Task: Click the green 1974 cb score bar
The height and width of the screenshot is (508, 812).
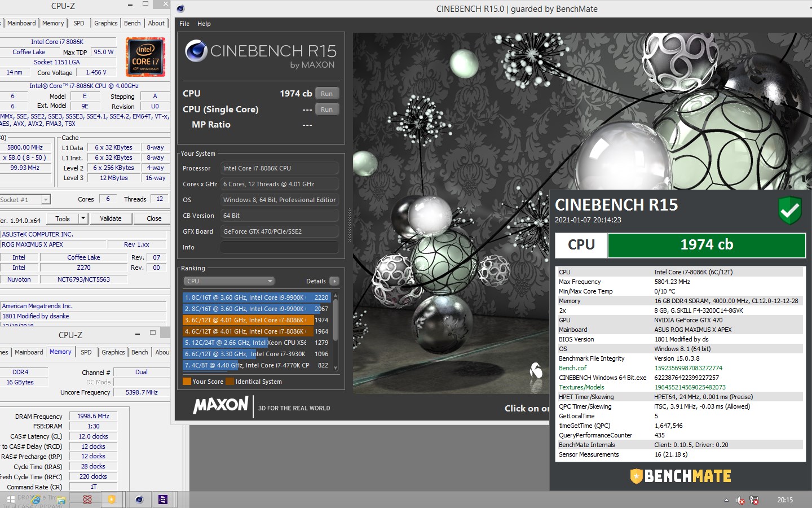Action: [707, 245]
